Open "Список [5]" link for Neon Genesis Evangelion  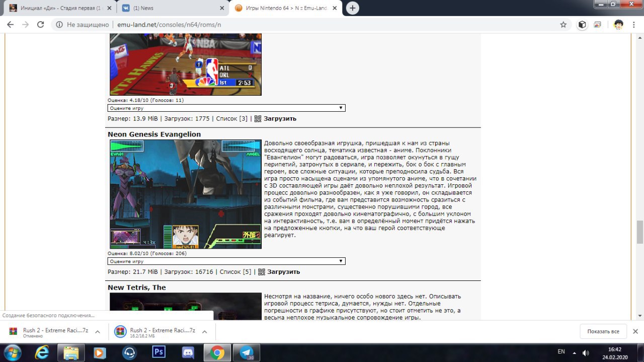point(235,272)
